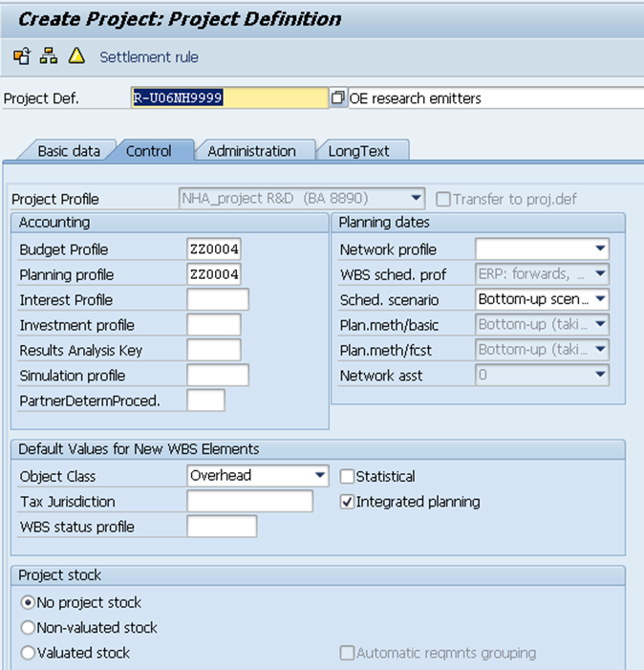The height and width of the screenshot is (670, 644).
Task: Click the project description text field
Action: pyautogui.click(x=495, y=98)
